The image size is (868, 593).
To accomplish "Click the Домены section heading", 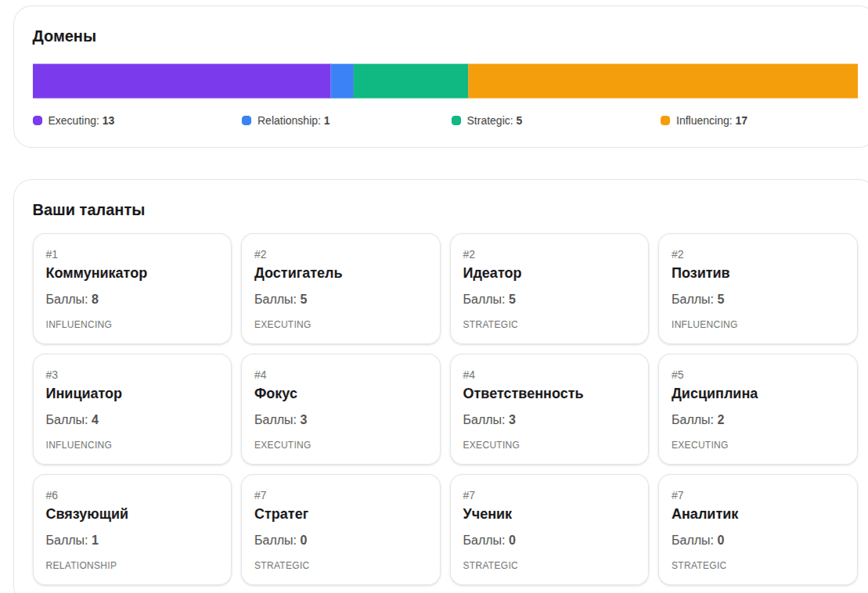I will [63, 36].
